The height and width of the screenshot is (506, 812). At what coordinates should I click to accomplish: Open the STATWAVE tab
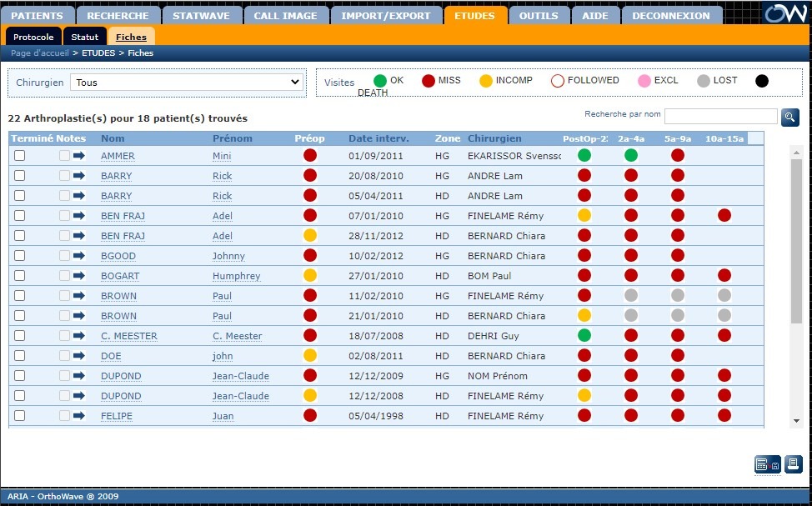tap(202, 16)
